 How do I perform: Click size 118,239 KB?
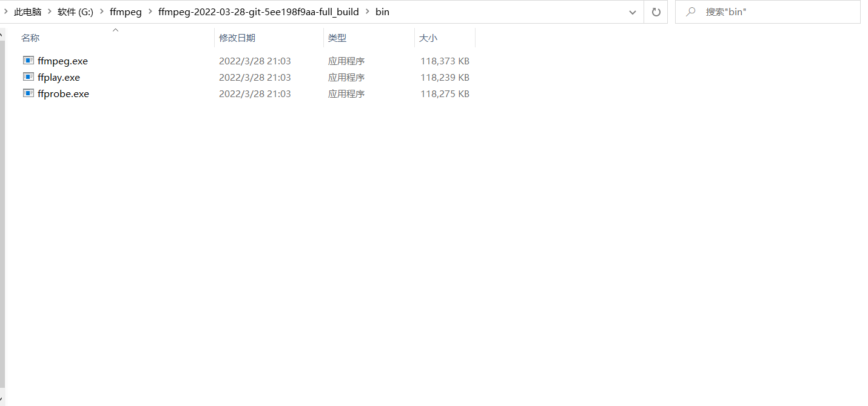pos(445,77)
